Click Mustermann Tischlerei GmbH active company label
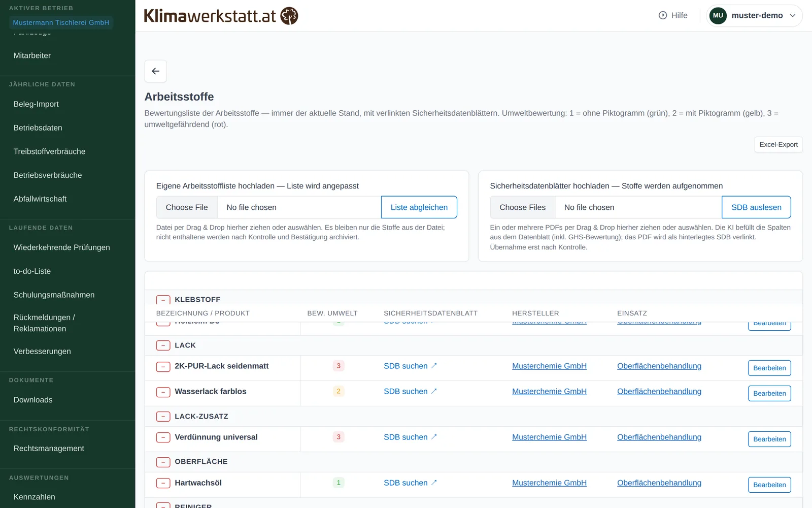The height and width of the screenshot is (508, 812). pyautogui.click(x=61, y=22)
